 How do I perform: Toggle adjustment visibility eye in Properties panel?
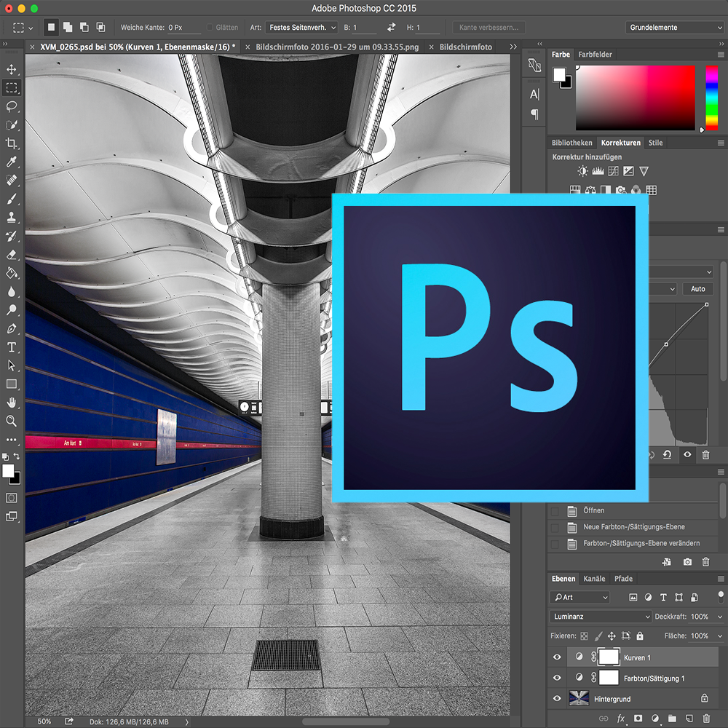pos(688,455)
